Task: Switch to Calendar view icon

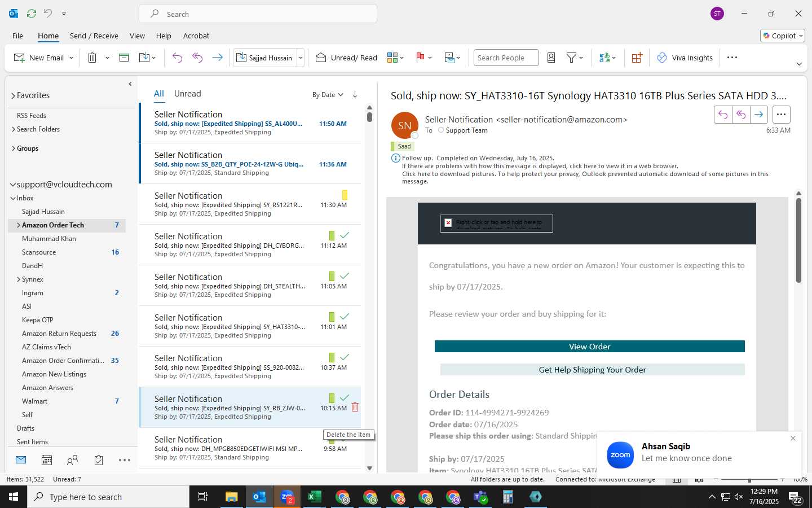Action: (x=47, y=460)
